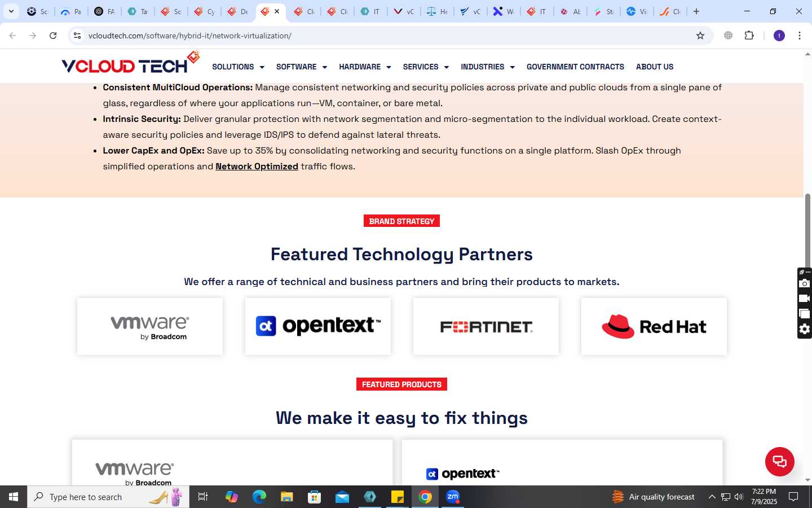This screenshot has height=508, width=812.
Task: Open the VMware by Broadcom partner card
Action: coord(150,327)
